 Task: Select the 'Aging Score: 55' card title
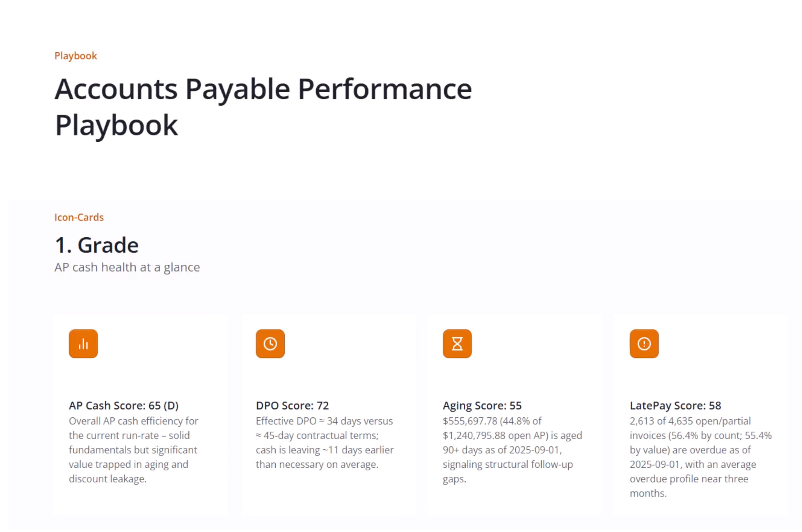pos(482,405)
